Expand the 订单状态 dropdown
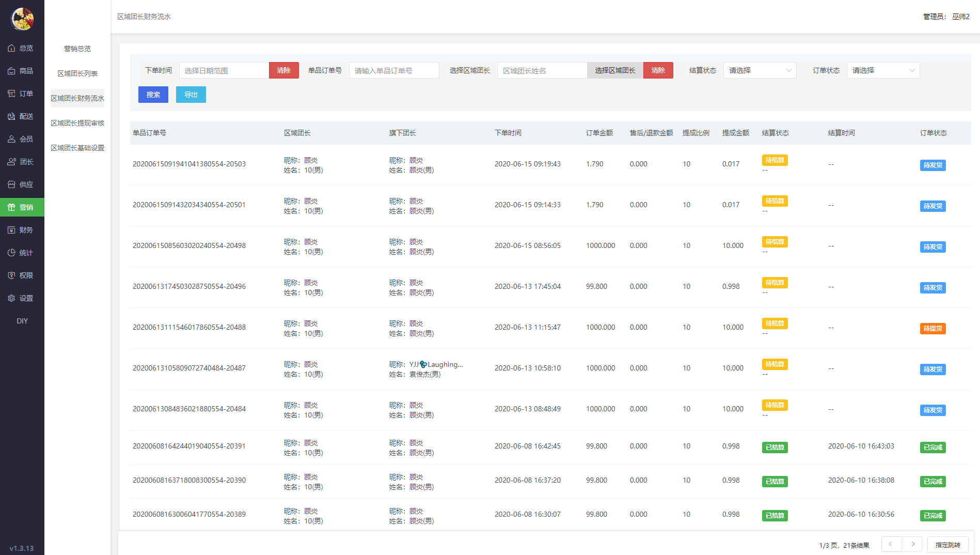Image resolution: width=980 pixels, height=555 pixels. [883, 70]
